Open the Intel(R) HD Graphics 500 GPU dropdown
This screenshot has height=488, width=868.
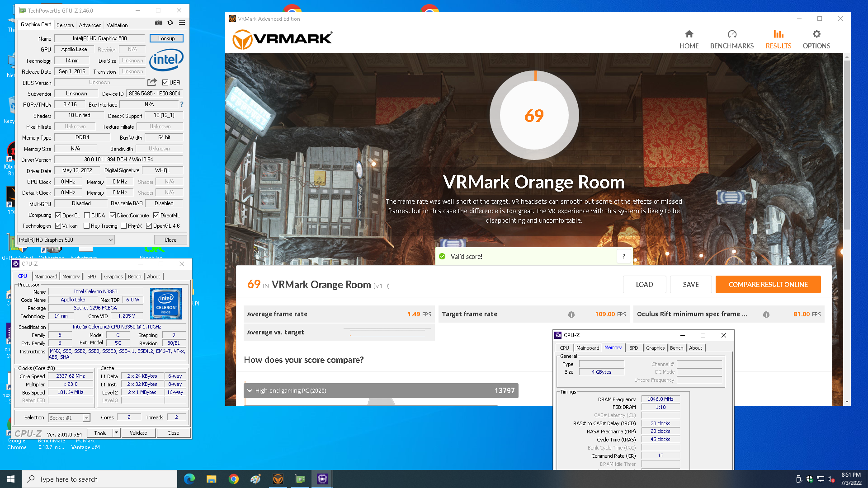(66, 240)
